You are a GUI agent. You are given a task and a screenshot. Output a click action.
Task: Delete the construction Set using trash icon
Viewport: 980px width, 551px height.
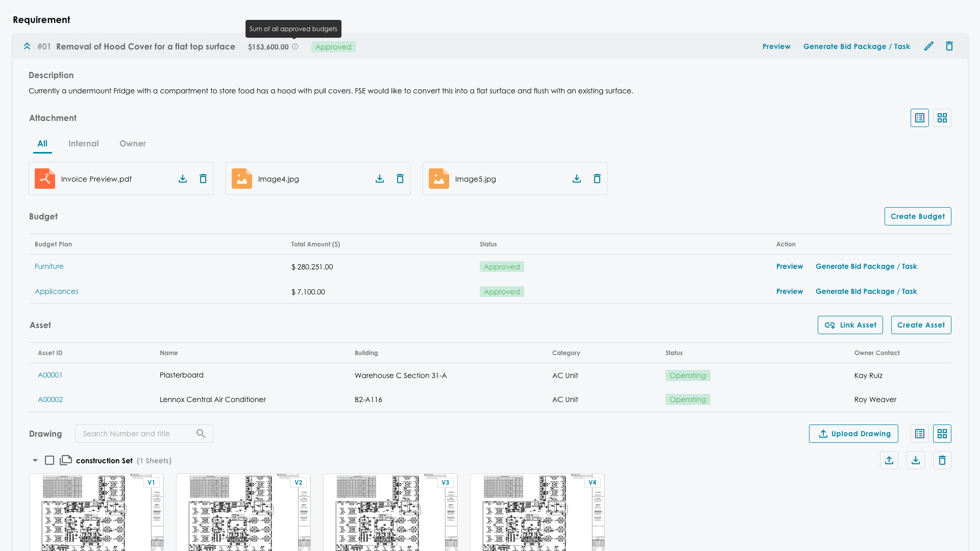(x=942, y=460)
